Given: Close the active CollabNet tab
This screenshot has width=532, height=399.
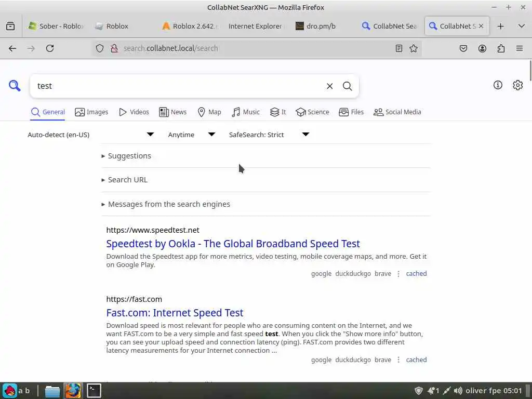Looking at the screenshot, I should click(481, 26).
